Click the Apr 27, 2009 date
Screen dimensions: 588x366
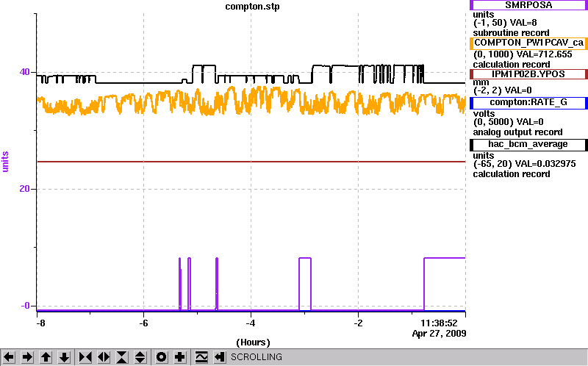click(x=439, y=334)
